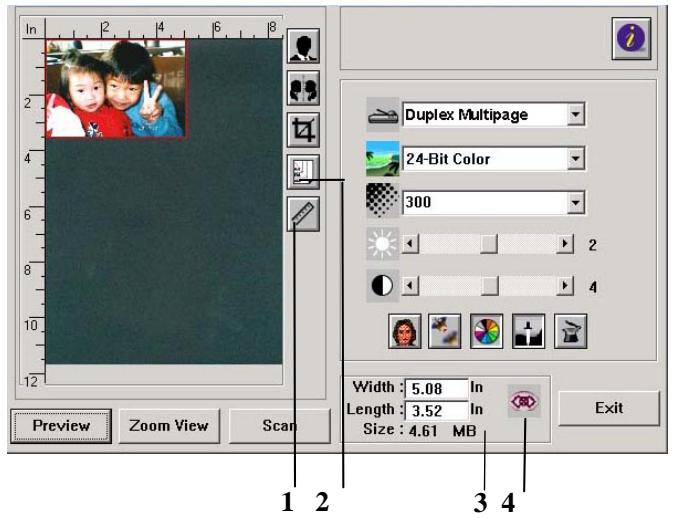Click the ruler units icon
Image resolution: width=674 pixels, height=518 pixels.
tap(303, 214)
